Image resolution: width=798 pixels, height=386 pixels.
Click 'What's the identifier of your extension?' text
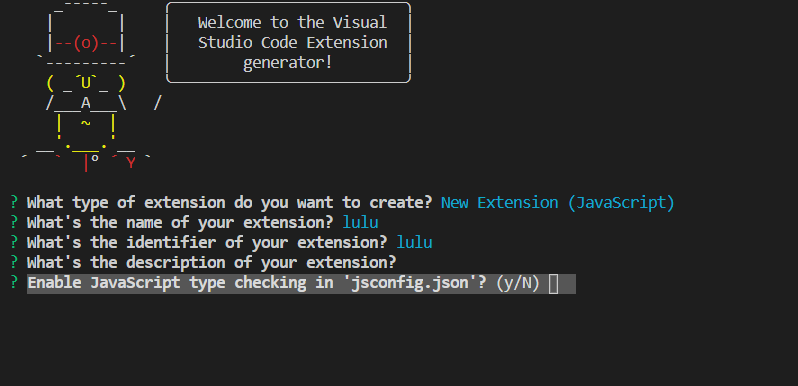tap(207, 242)
